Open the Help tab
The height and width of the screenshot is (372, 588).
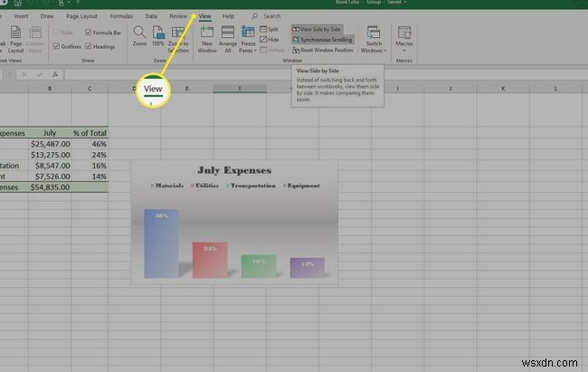[228, 16]
